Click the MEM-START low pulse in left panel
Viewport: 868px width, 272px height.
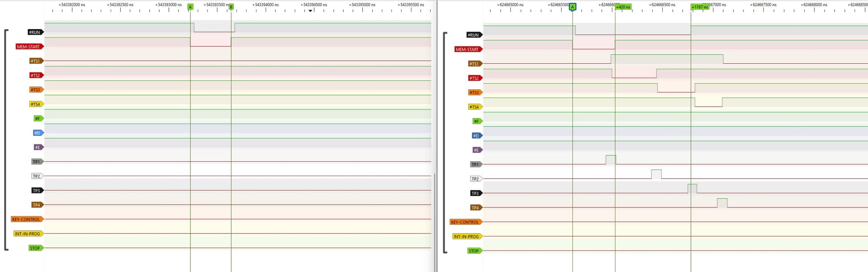point(210,42)
